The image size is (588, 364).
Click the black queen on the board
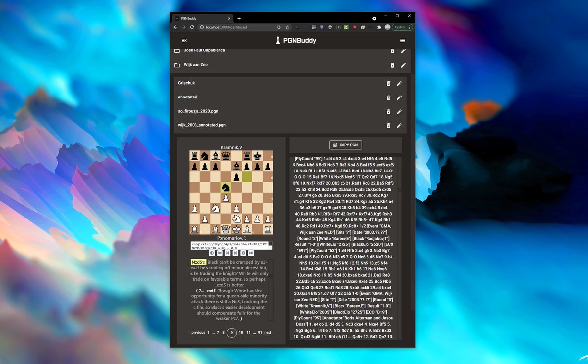tap(226, 156)
